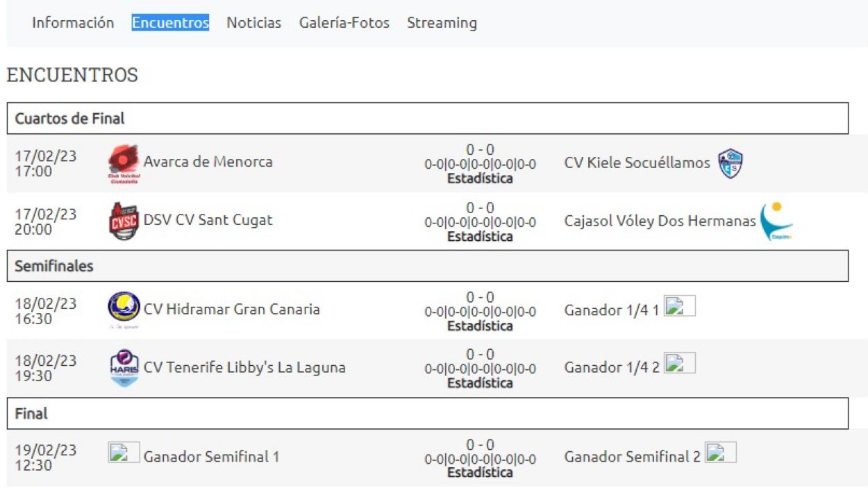Go to the Streaming tab

click(442, 23)
